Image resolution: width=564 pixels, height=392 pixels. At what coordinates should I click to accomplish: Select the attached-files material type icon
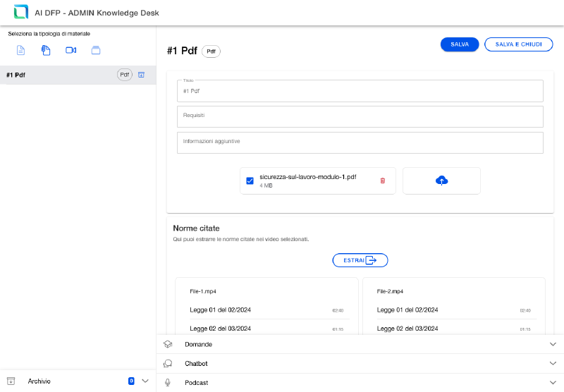(46, 50)
